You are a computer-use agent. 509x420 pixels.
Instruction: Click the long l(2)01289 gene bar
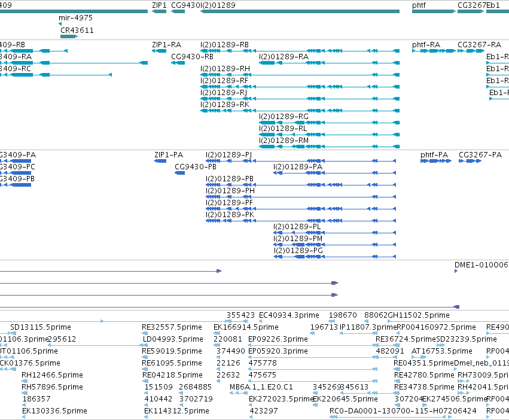click(300, 11)
